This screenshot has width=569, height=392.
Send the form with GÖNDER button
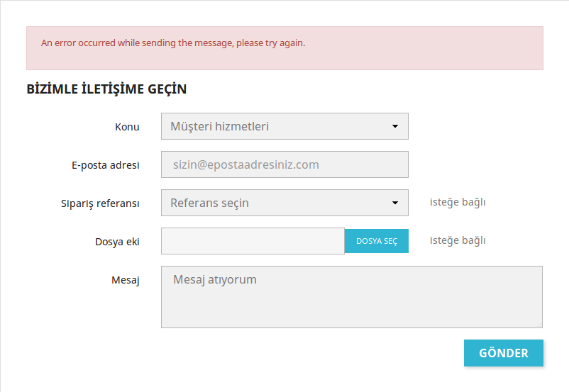503,353
